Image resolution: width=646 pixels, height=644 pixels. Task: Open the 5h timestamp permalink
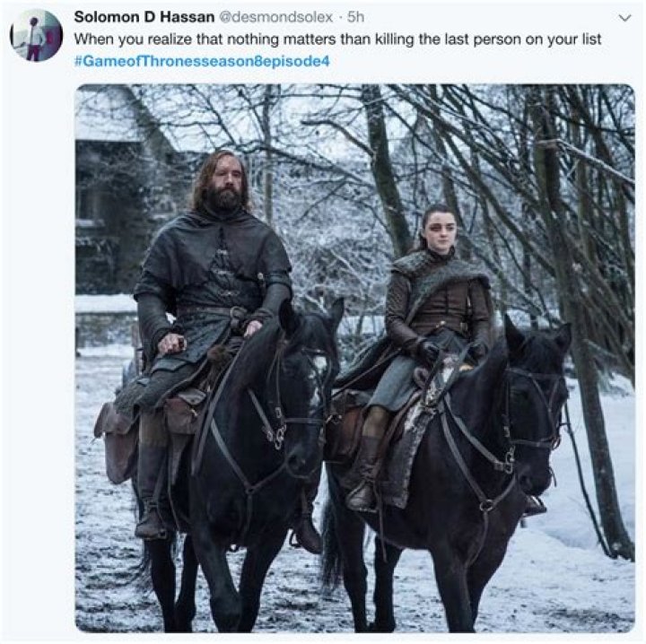(x=355, y=17)
